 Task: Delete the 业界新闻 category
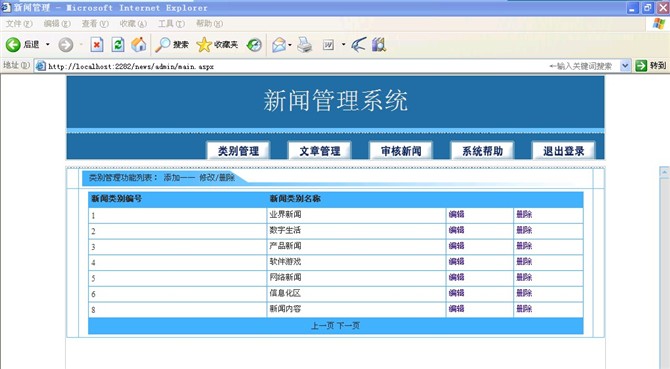point(524,214)
